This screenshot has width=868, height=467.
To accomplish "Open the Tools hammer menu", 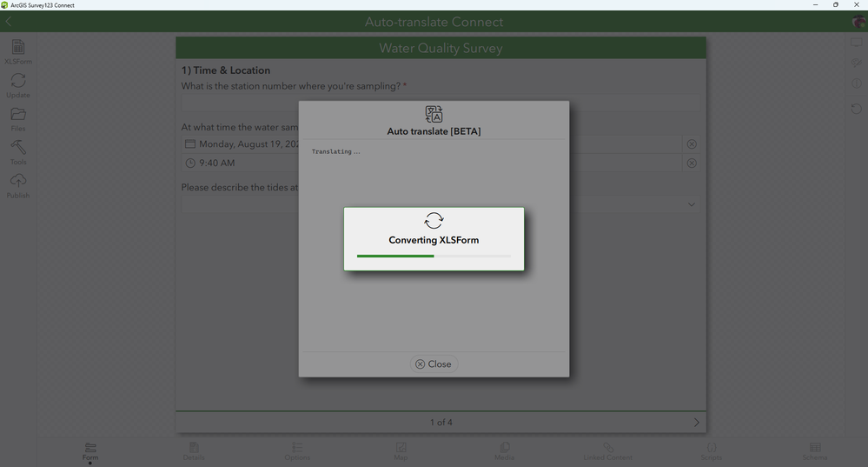I will pyautogui.click(x=17, y=152).
